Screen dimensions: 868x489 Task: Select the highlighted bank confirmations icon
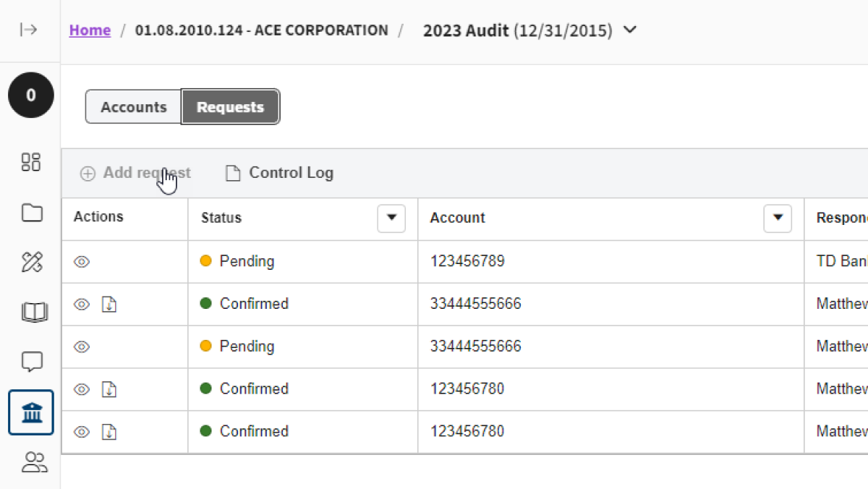coord(30,412)
